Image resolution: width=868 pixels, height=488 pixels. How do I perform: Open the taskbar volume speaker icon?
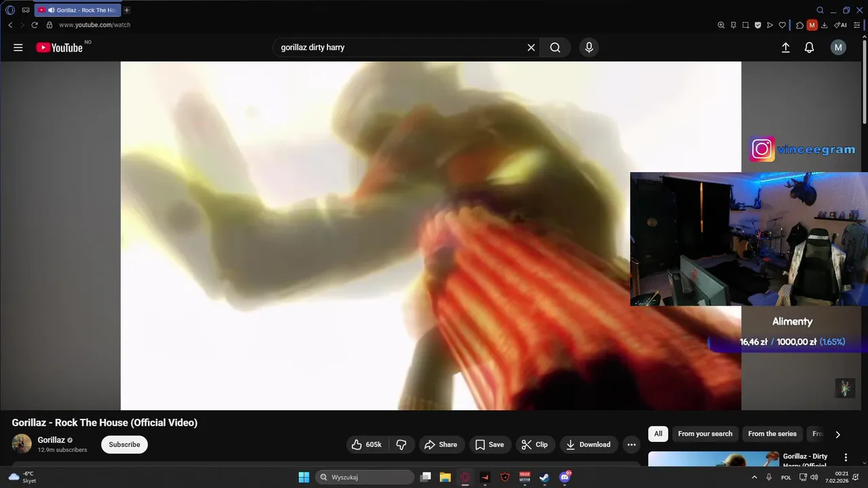pos(814,477)
